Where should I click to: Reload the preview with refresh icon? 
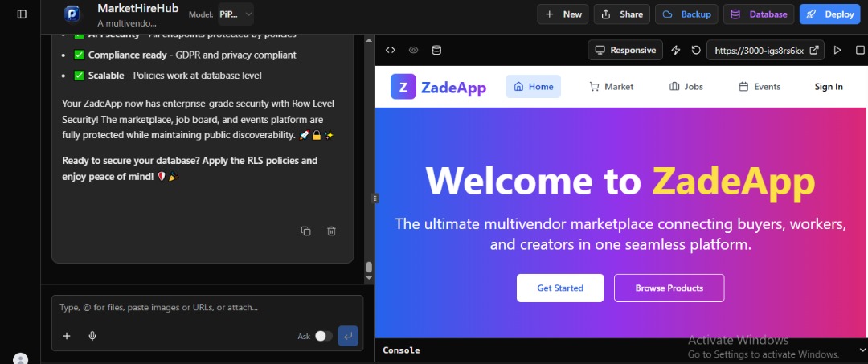pyautogui.click(x=696, y=50)
